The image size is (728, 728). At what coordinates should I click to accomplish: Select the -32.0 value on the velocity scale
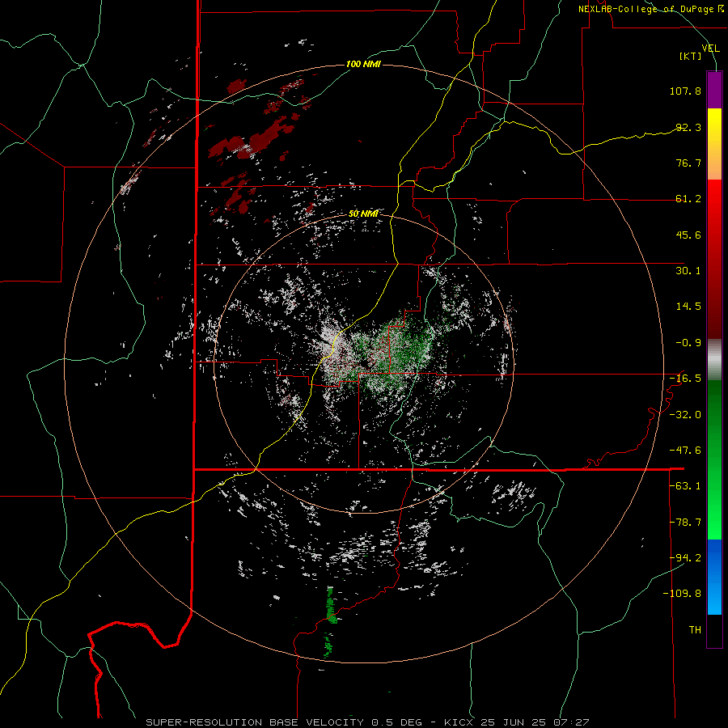click(x=685, y=415)
